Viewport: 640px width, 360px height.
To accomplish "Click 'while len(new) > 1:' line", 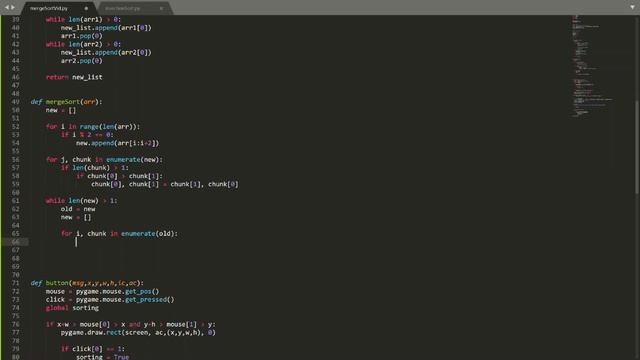I will click(82, 200).
